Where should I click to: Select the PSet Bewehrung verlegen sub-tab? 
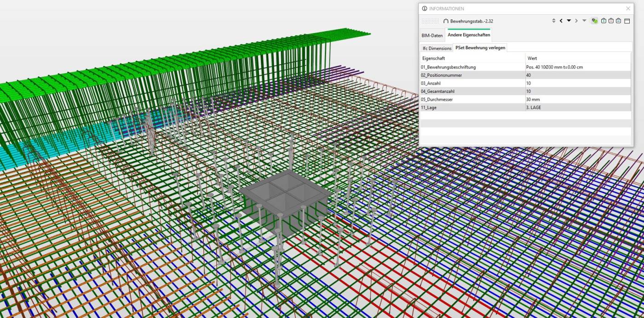(x=480, y=48)
